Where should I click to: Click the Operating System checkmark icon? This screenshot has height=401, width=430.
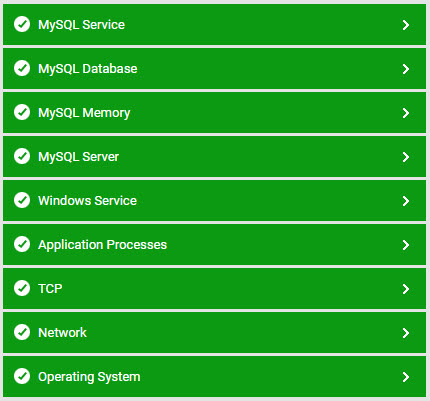pyautogui.click(x=22, y=376)
